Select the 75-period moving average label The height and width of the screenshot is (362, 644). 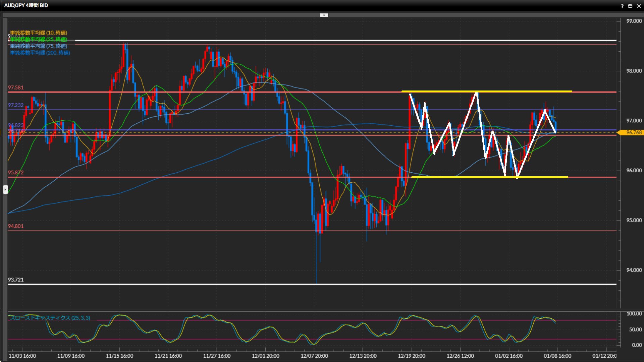pos(38,46)
